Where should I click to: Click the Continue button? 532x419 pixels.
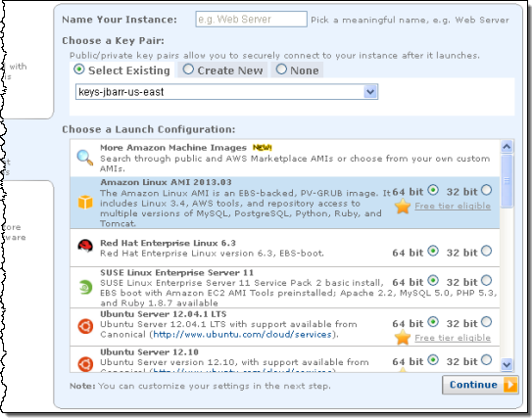point(480,385)
